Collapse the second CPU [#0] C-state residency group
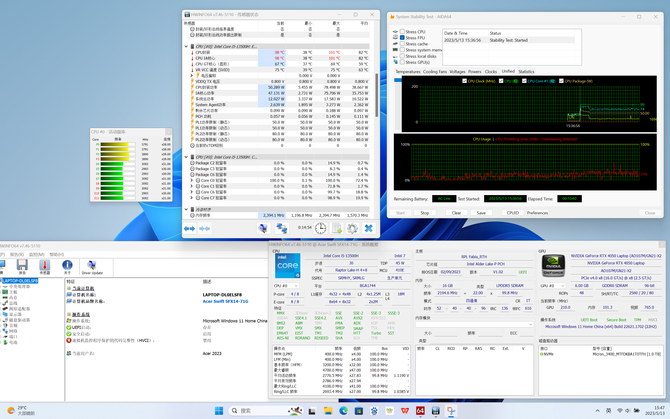Image resolution: width=670 pixels, height=419 pixels. point(186,157)
